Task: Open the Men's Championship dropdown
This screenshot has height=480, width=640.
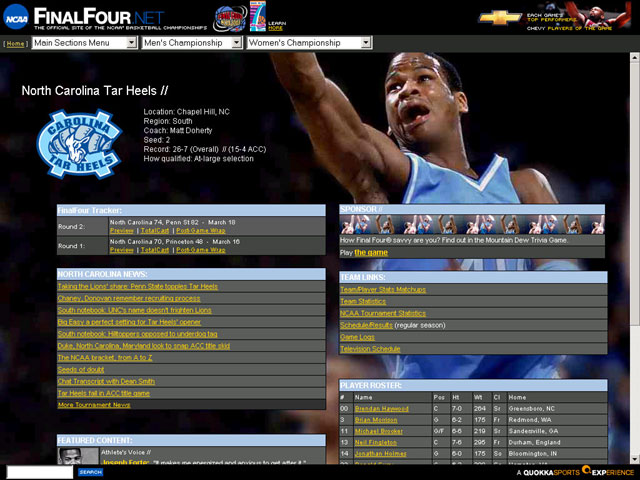Action: (192, 43)
